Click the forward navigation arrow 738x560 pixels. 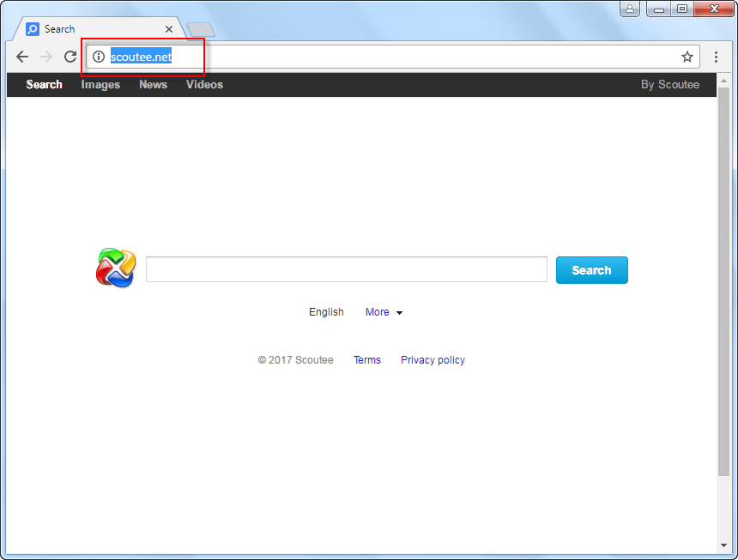[46, 57]
